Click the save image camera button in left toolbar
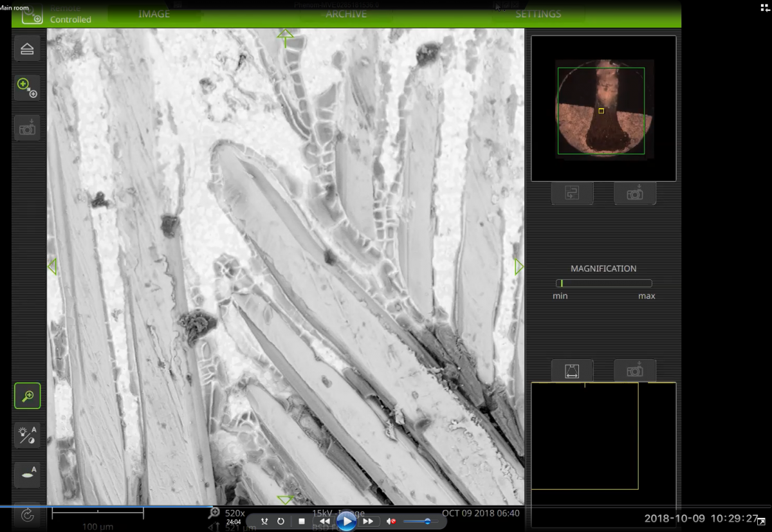The width and height of the screenshot is (772, 532). [27, 128]
